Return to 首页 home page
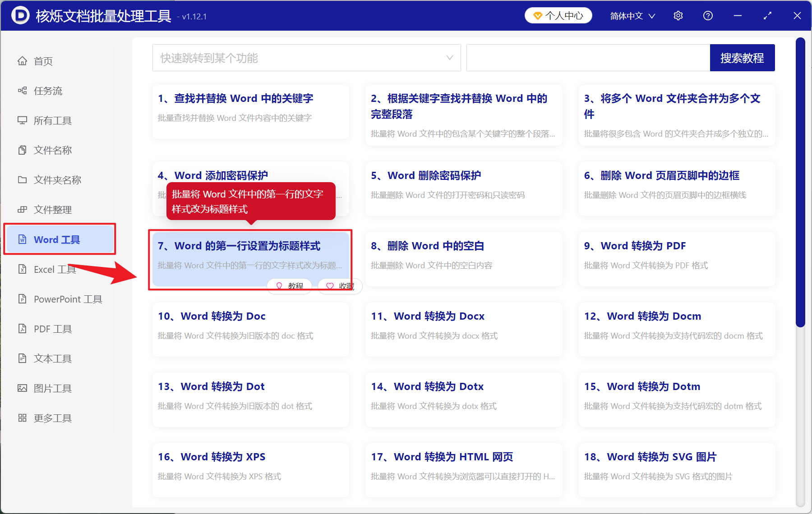This screenshot has width=812, height=514. [x=43, y=61]
